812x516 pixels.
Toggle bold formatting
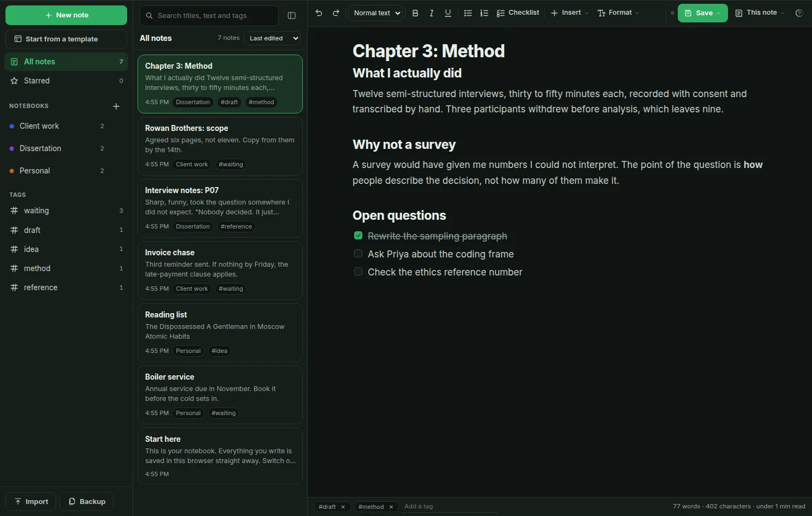[415, 13]
